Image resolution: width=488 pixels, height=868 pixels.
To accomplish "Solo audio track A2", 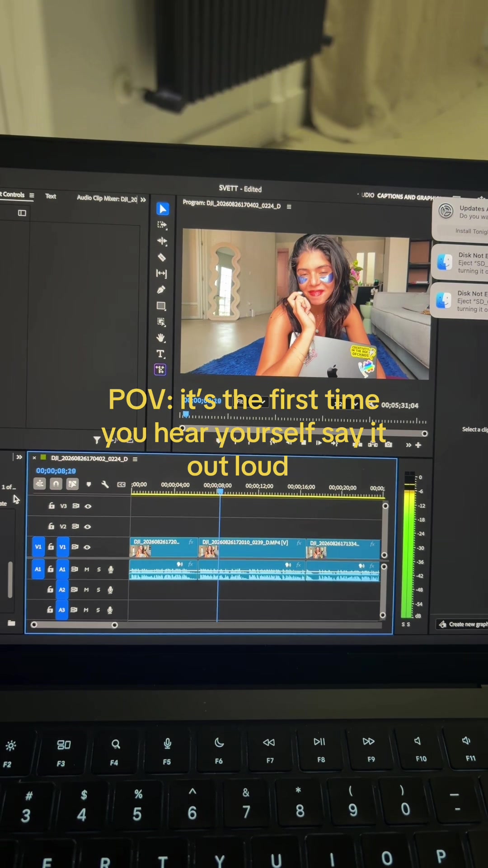I will (x=99, y=590).
